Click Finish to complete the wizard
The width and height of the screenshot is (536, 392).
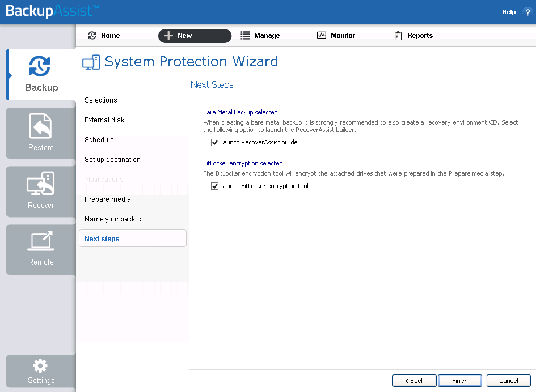(x=460, y=381)
